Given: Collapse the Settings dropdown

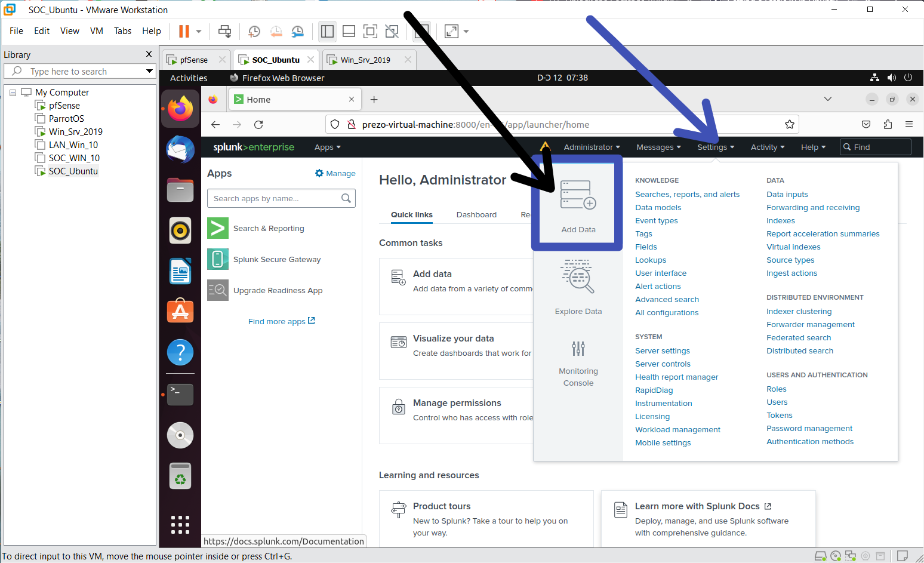Looking at the screenshot, I should point(716,147).
